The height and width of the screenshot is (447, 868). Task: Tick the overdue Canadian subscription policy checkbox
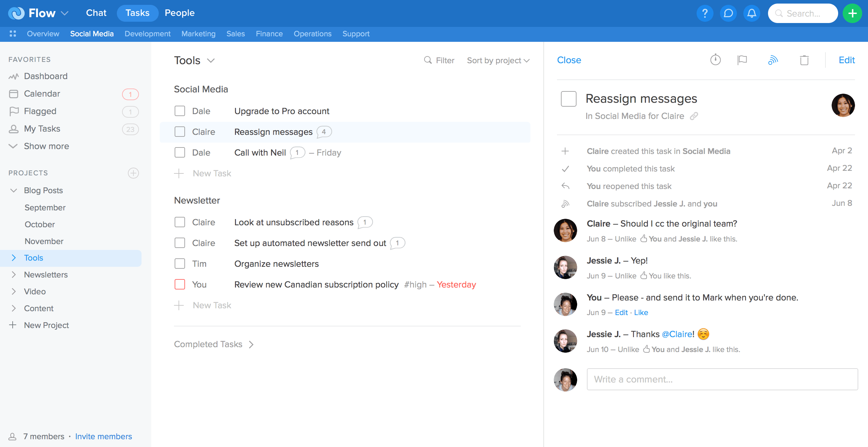[180, 284]
